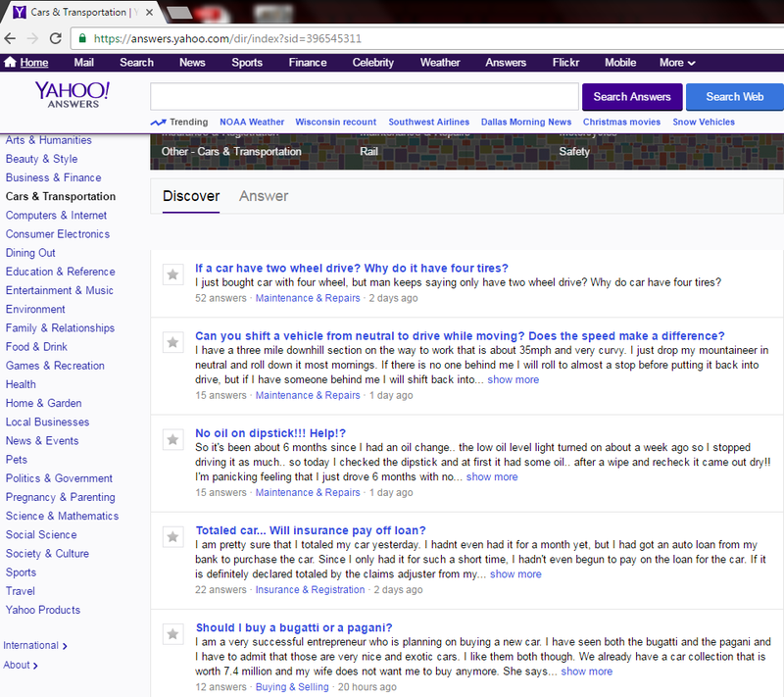784x697 pixels.
Task: Open the Food & Drink category
Action: (36, 347)
